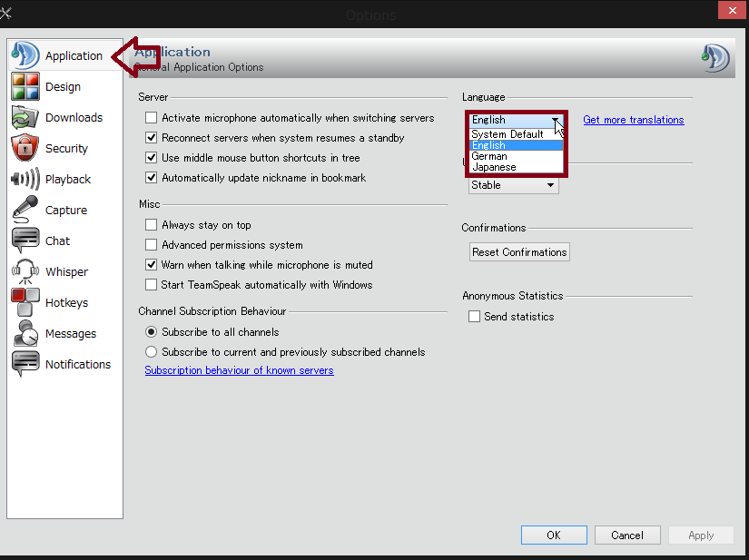The width and height of the screenshot is (749, 560).
Task: Click the Messages clock icon
Action: pos(25,333)
